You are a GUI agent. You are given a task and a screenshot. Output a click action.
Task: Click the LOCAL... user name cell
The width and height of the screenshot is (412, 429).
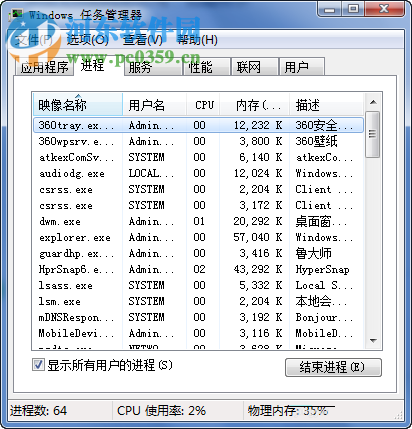151,173
